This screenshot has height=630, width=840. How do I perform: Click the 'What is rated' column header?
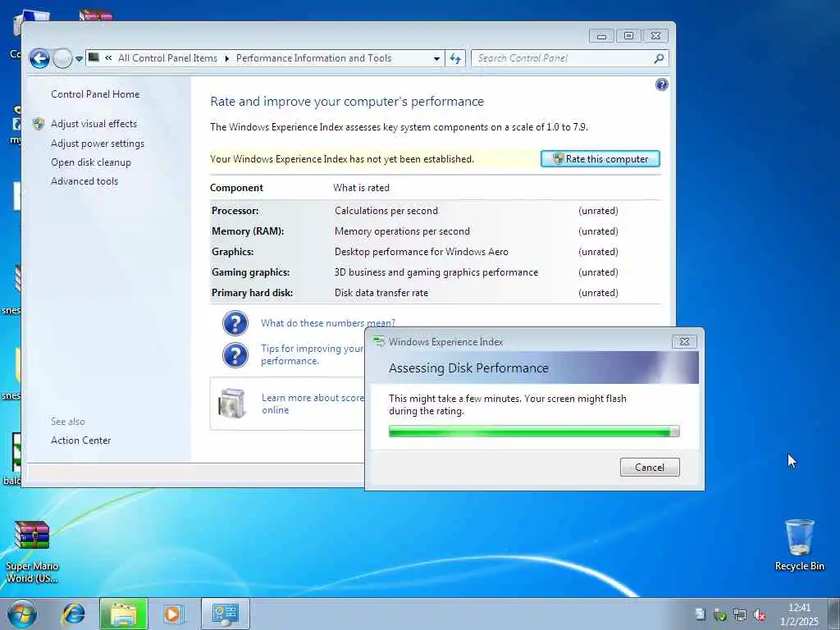(361, 188)
